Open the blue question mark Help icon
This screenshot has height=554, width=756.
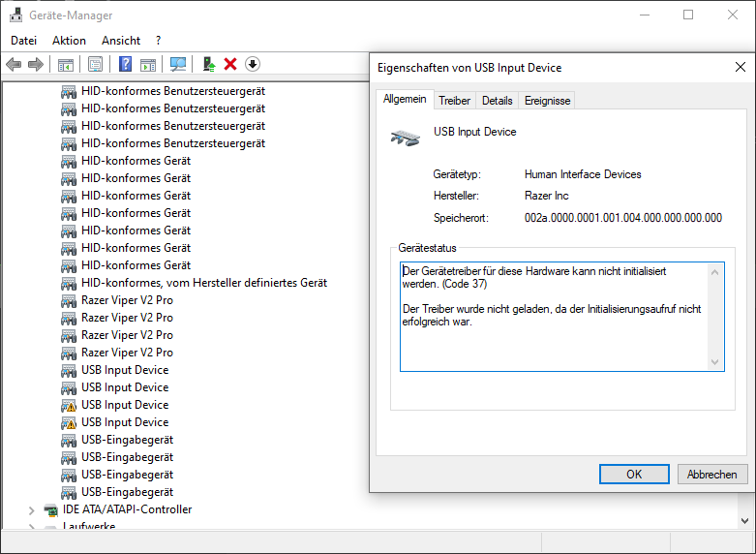125,64
